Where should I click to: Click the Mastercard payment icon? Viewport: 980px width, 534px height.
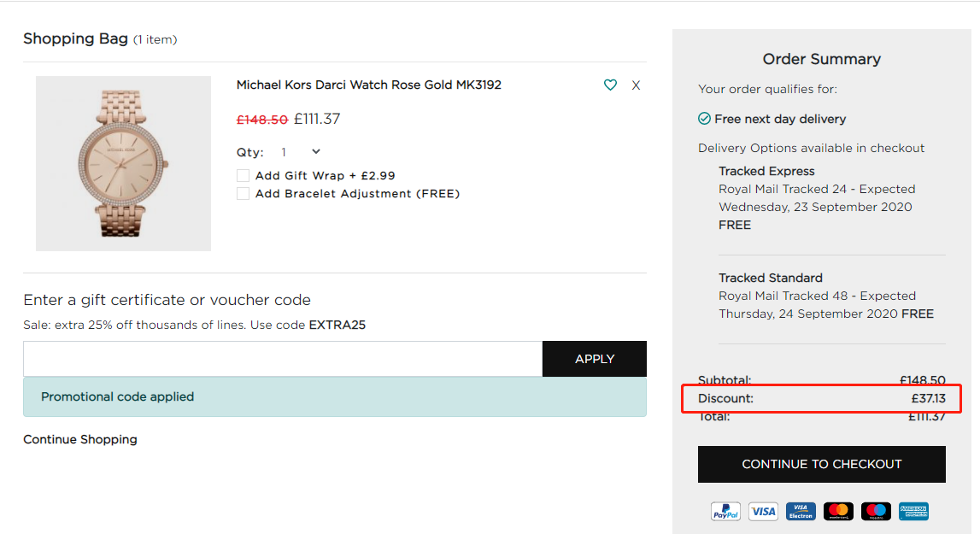click(838, 512)
